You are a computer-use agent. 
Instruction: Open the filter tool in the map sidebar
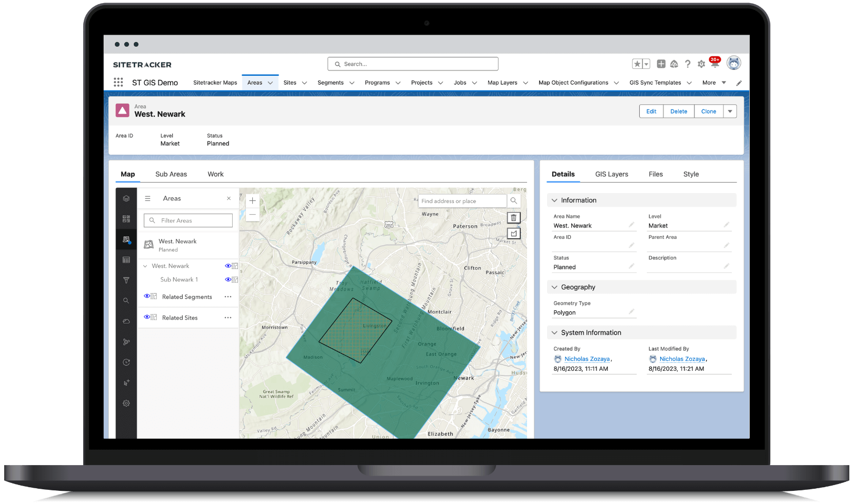(126, 279)
